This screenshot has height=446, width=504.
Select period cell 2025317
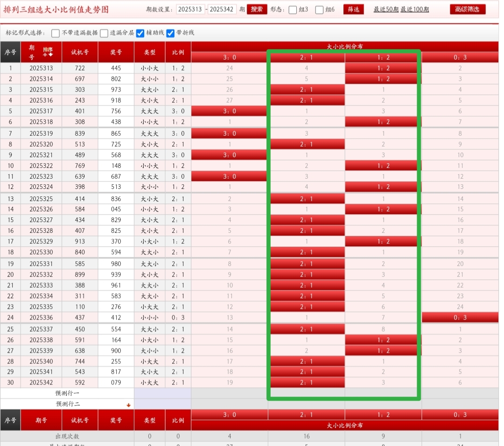[x=41, y=111]
